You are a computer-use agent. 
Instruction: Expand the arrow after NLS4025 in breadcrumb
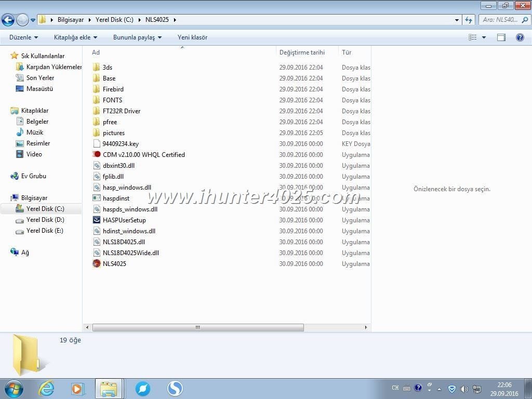coord(175,20)
